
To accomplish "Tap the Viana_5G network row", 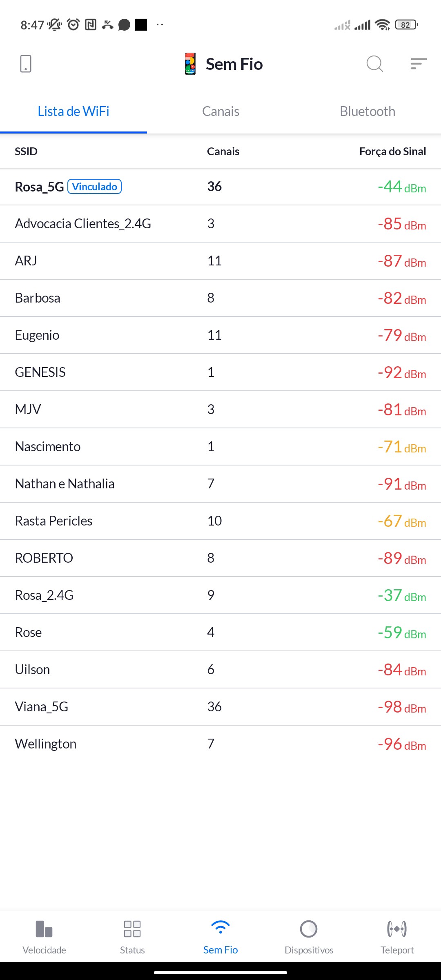I will (x=220, y=707).
